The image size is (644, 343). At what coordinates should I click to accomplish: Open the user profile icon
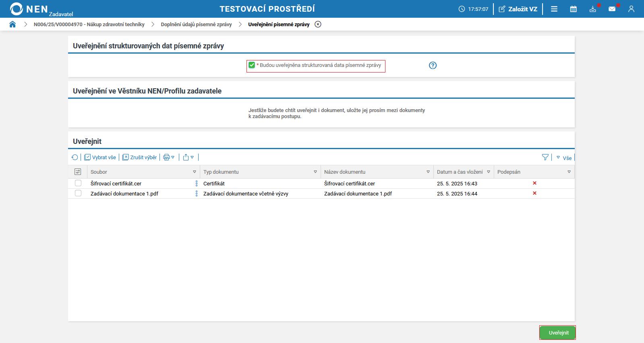click(x=631, y=9)
